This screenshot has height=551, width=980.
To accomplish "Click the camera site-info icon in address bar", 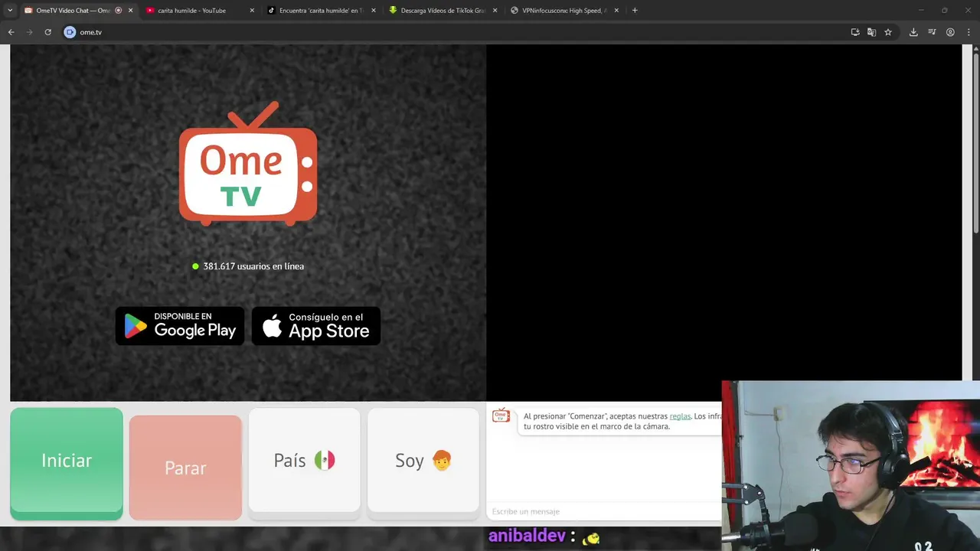I will click(x=70, y=32).
